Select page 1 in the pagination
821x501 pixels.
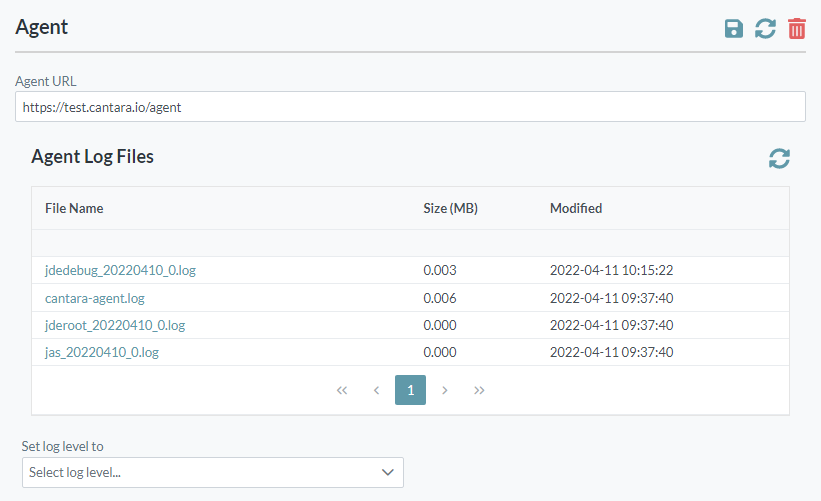tap(410, 390)
